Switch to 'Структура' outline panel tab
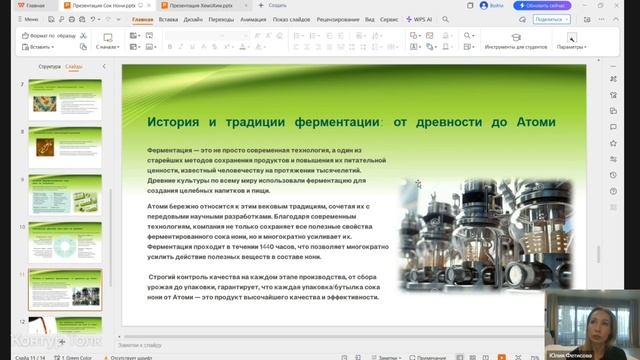The height and width of the screenshot is (360, 640). (x=49, y=66)
